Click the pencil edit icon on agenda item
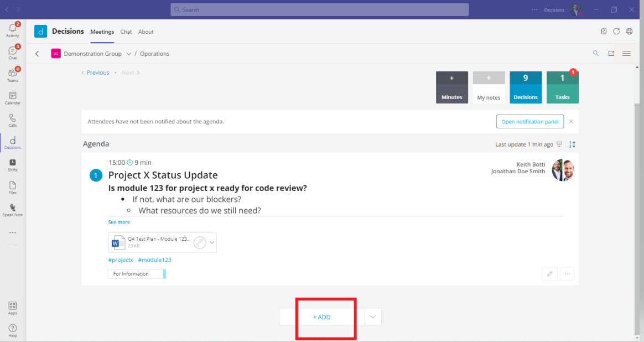 tap(549, 274)
